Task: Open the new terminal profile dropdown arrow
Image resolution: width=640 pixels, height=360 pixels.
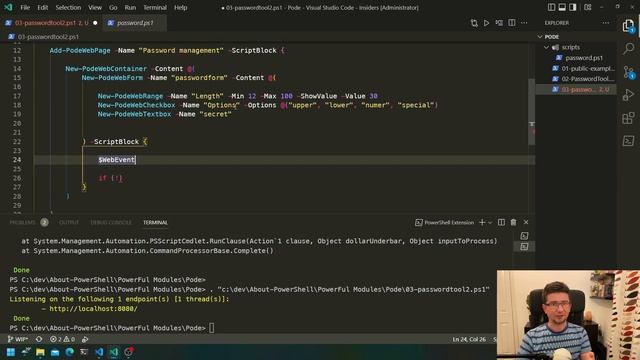Action: (490, 222)
